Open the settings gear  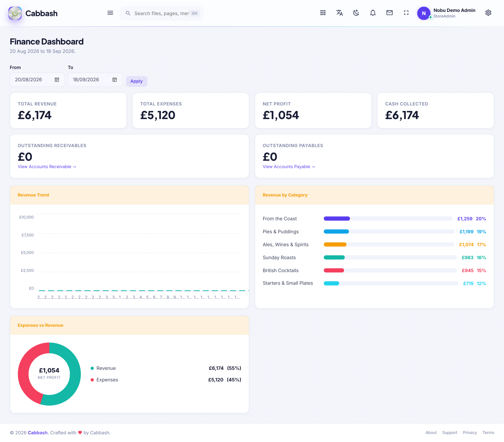point(488,13)
